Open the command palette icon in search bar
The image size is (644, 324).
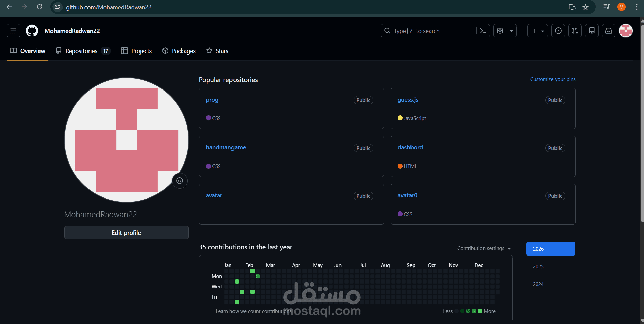[x=483, y=31]
